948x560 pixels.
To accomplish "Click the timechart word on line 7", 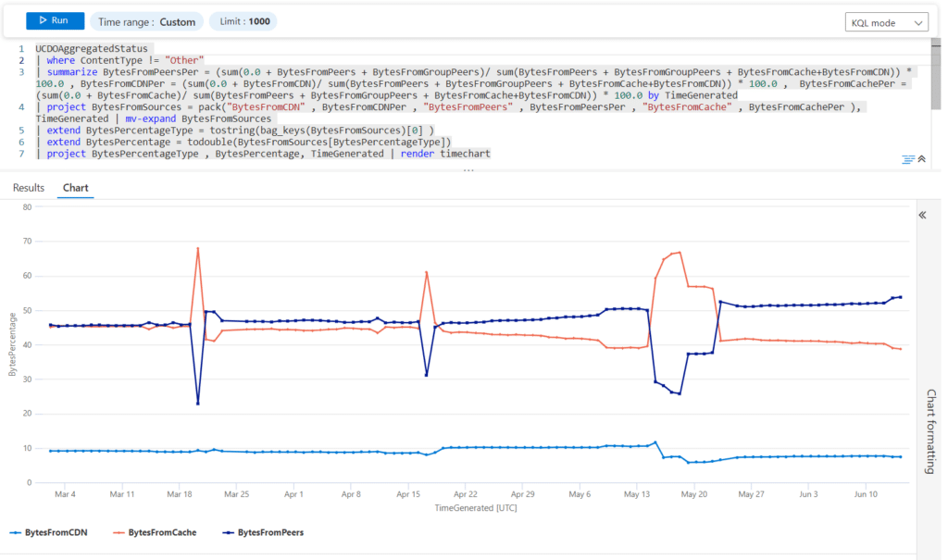I will click(x=465, y=154).
